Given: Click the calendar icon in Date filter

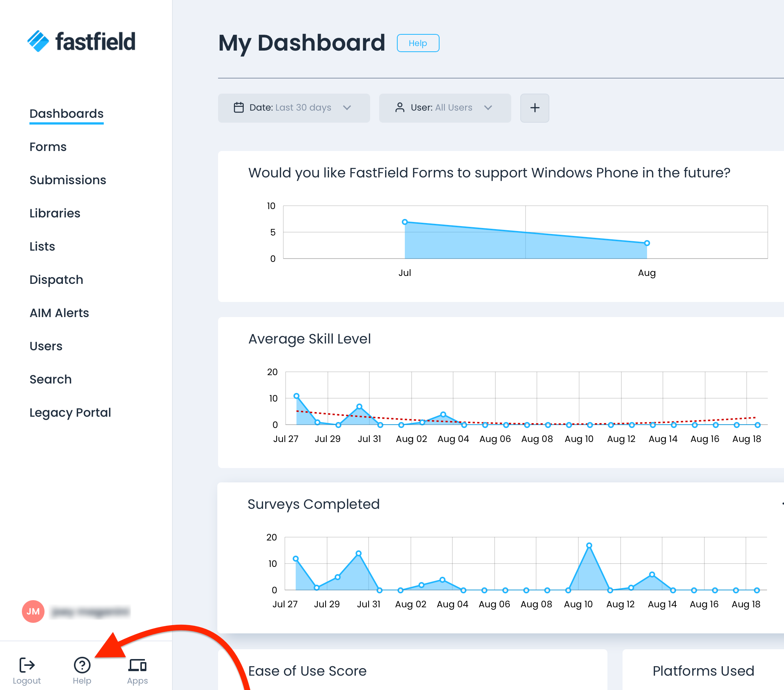Looking at the screenshot, I should click(238, 108).
